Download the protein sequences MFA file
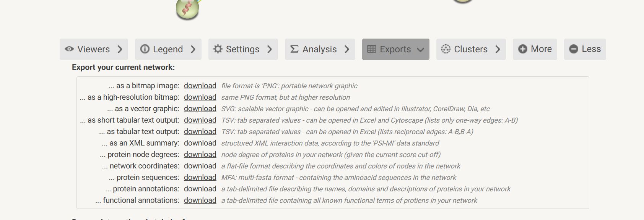 (x=200, y=178)
